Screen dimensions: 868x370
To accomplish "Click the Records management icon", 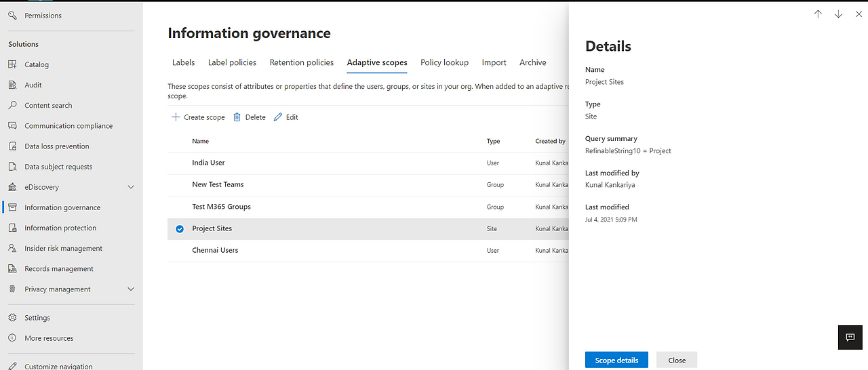I will tap(12, 268).
